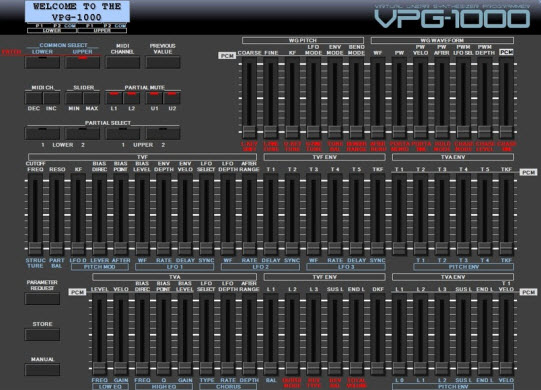
Task: Click the PWM DEPTH slider
Action: point(484,98)
